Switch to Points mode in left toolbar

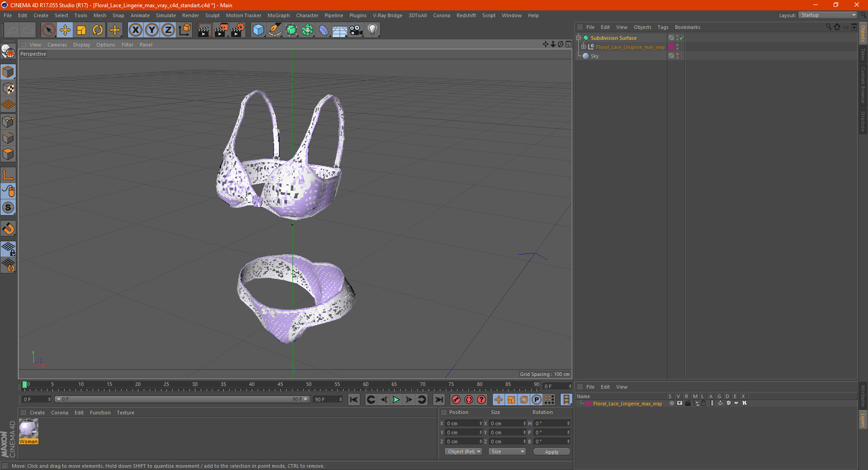(8, 122)
